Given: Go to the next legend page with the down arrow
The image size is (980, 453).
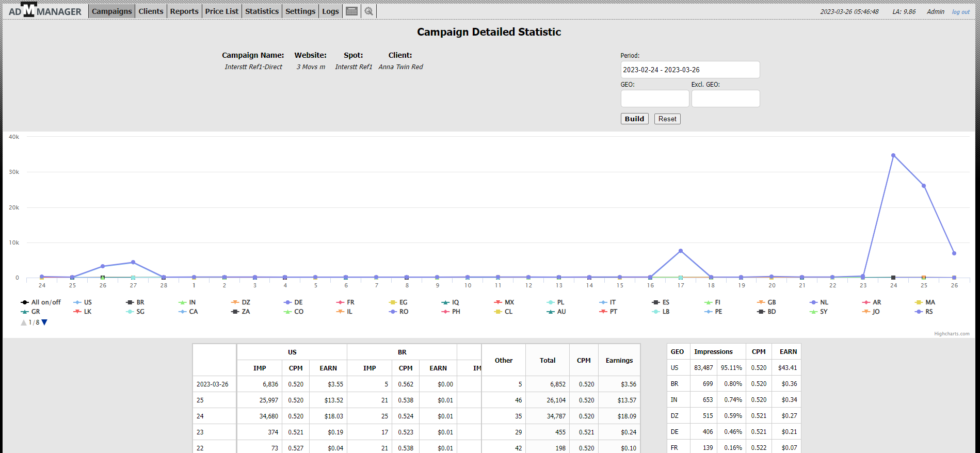Looking at the screenshot, I should coord(44,322).
